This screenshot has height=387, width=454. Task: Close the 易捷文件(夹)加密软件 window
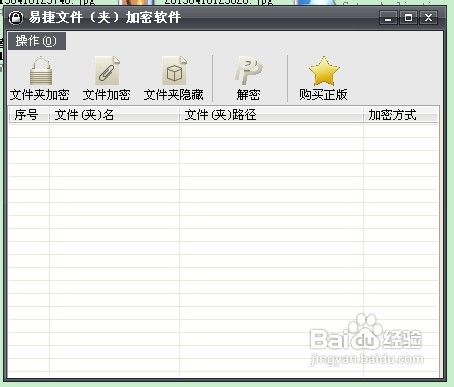[428, 18]
